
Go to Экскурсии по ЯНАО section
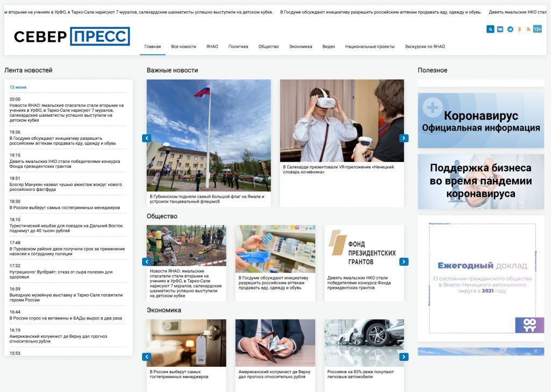tap(425, 47)
